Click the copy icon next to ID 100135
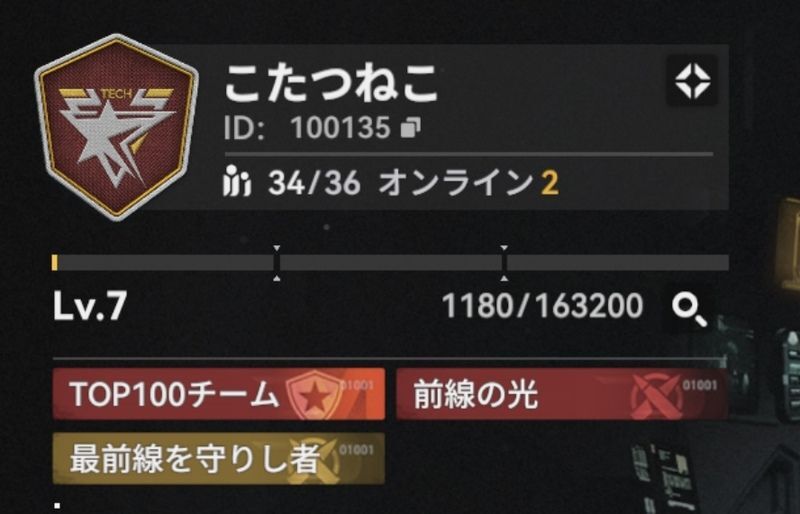The image size is (800, 514). (x=411, y=128)
